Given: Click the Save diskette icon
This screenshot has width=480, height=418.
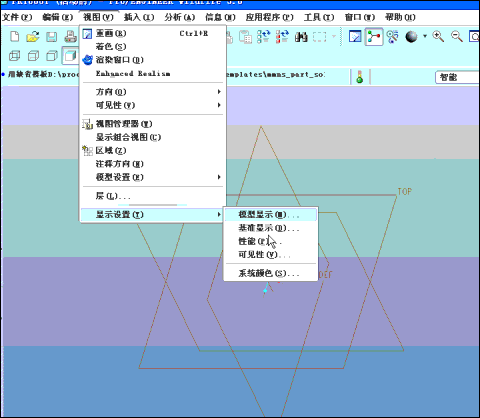Looking at the screenshot, I should (51, 37).
